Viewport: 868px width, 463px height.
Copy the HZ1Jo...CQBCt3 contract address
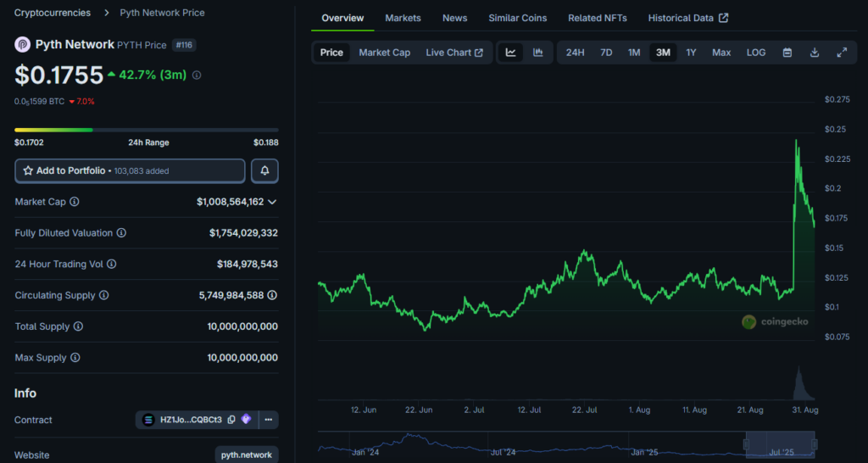[231, 420]
